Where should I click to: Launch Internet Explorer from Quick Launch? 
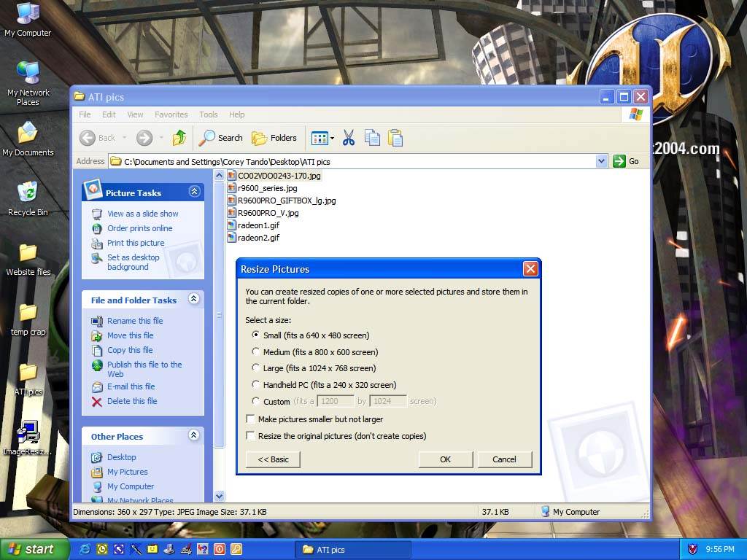[86, 550]
